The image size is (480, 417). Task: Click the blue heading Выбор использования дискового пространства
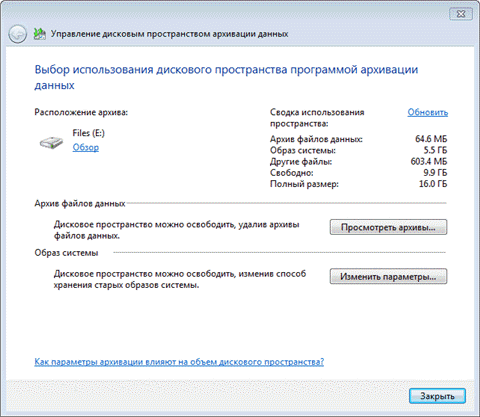pyautogui.click(x=226, y=77)
